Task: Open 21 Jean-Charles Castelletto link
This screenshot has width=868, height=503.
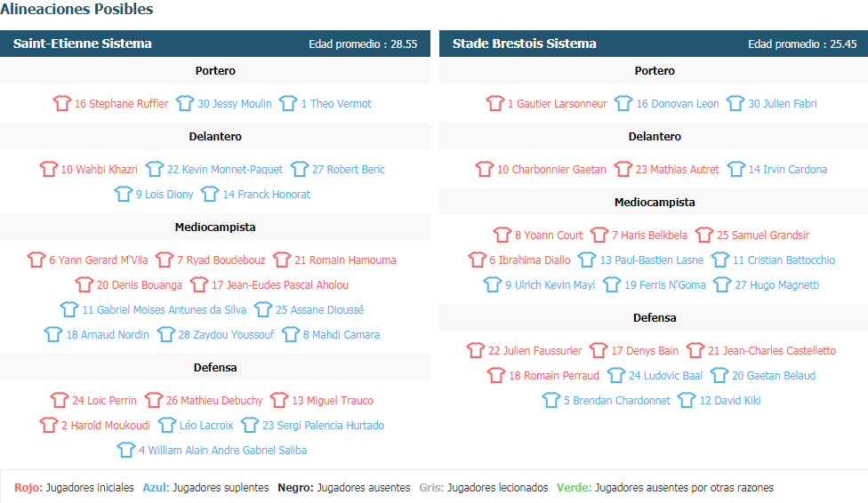Action: pyautogui.click(x=772, y=351)
